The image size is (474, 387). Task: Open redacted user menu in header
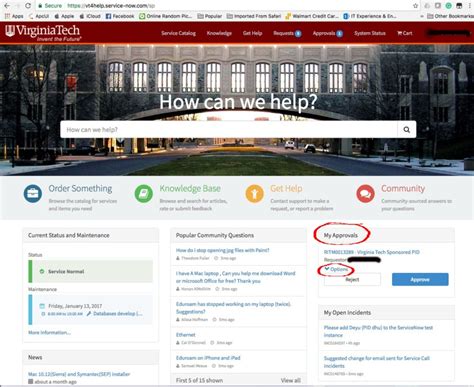(x=448, y=33)
